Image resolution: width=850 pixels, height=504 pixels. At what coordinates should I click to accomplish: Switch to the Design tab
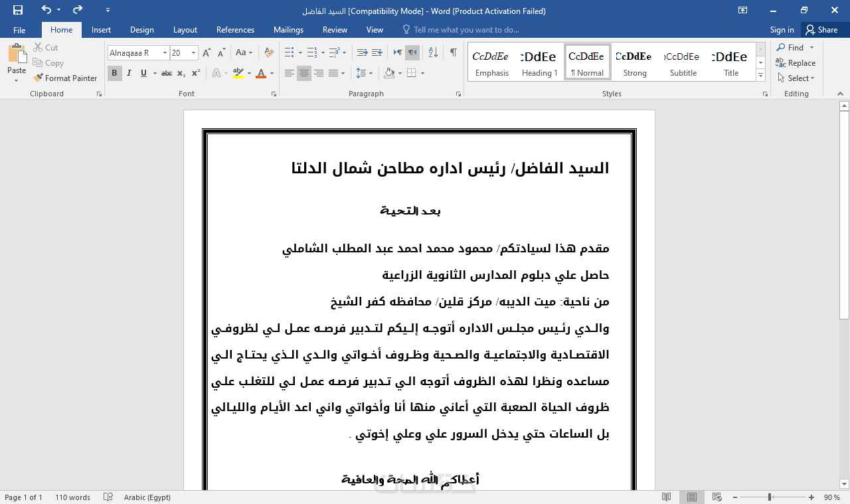point(141,30)
